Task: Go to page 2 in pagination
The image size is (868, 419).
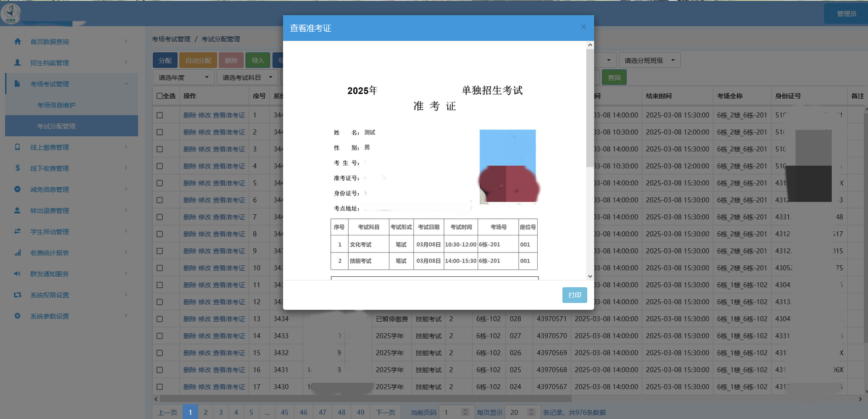Action: (x=206, y=412)
